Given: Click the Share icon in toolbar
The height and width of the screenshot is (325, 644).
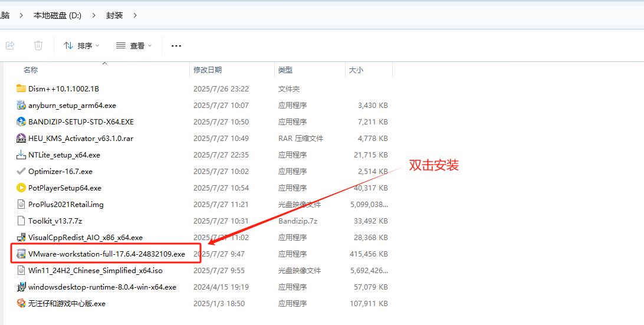Looking at the screenshot, I should tap(10, 45).
